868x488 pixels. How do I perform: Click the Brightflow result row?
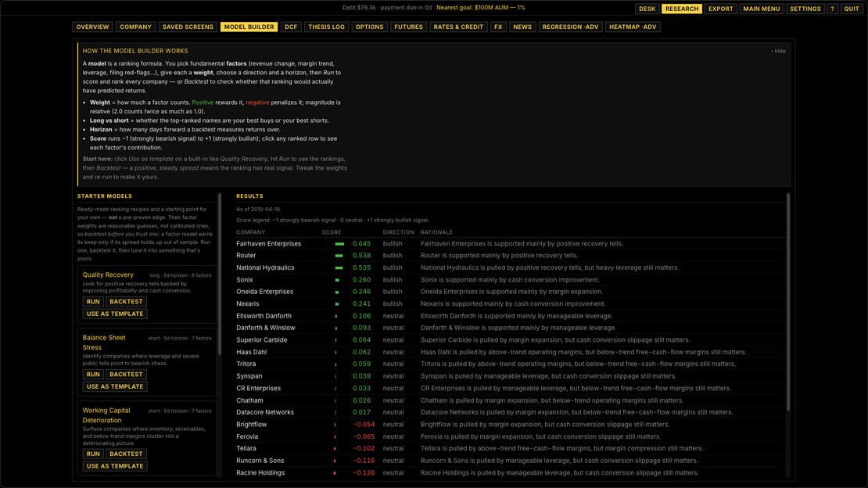point(511,425)
